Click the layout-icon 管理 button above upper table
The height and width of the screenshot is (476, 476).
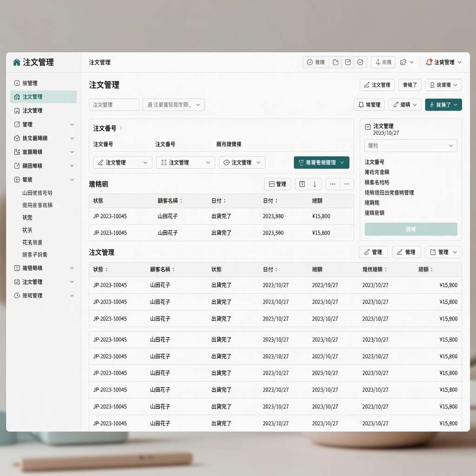[x=278, y=184]
